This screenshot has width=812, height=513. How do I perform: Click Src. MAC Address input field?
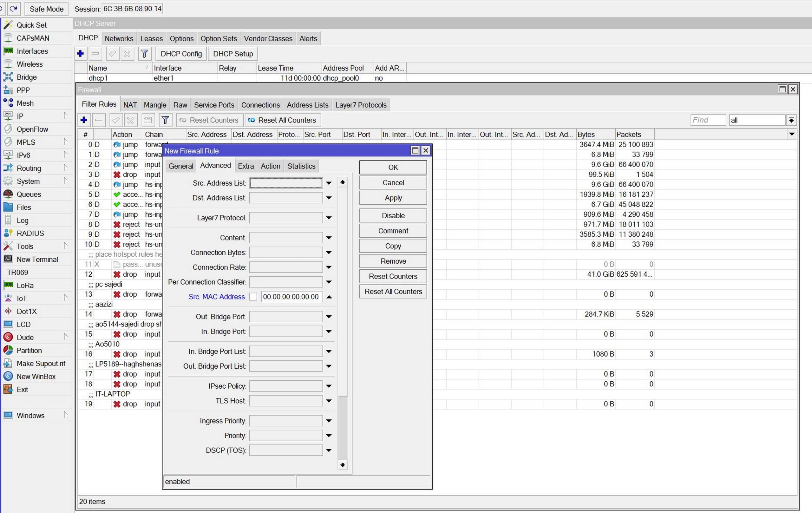tap(292, 297)
